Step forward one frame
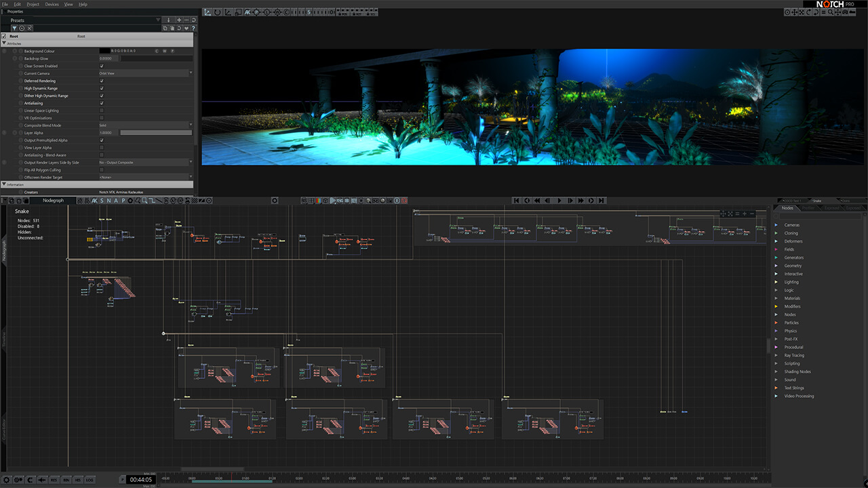The height and width of the screenshot is (488, 868). click(x=570, y=201)
